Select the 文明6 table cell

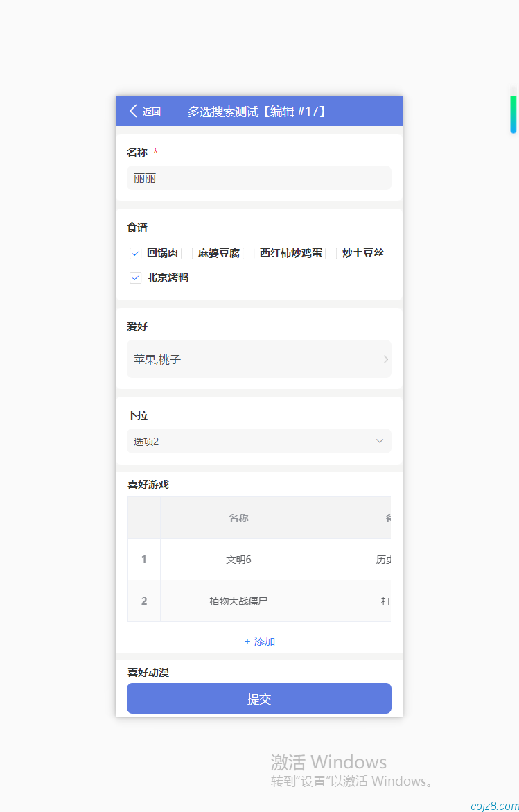[x=238, y=560]
